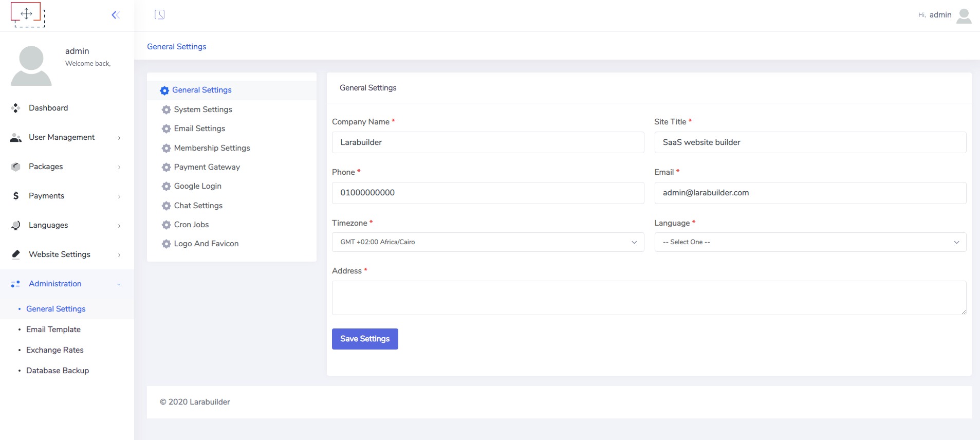Click the Dashboard icon in sidebar
This screenshot has height=440, width=980.
point(16,108)
